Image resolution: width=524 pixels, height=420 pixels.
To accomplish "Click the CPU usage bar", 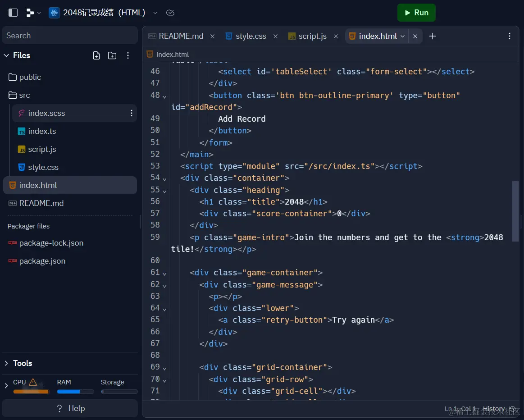I will [31, 392].
